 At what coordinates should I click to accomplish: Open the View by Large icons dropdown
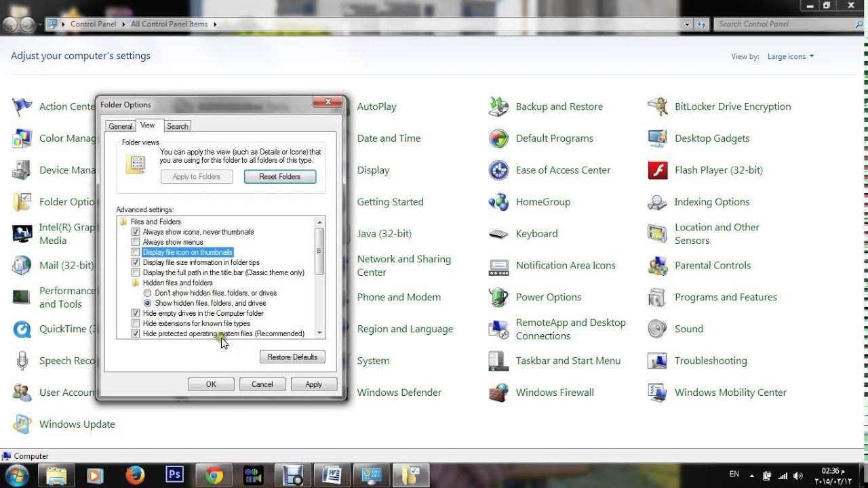click(791, 56)
